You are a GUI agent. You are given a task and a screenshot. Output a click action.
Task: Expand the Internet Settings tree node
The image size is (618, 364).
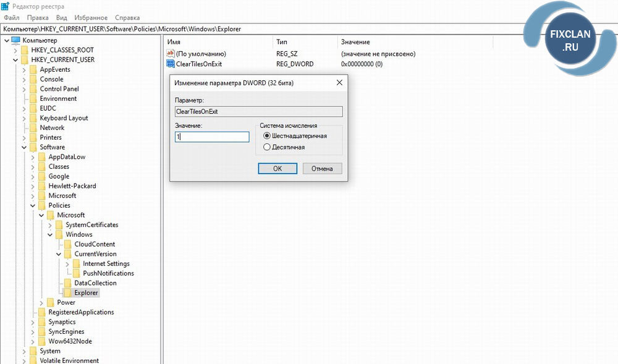coord(67,264)
